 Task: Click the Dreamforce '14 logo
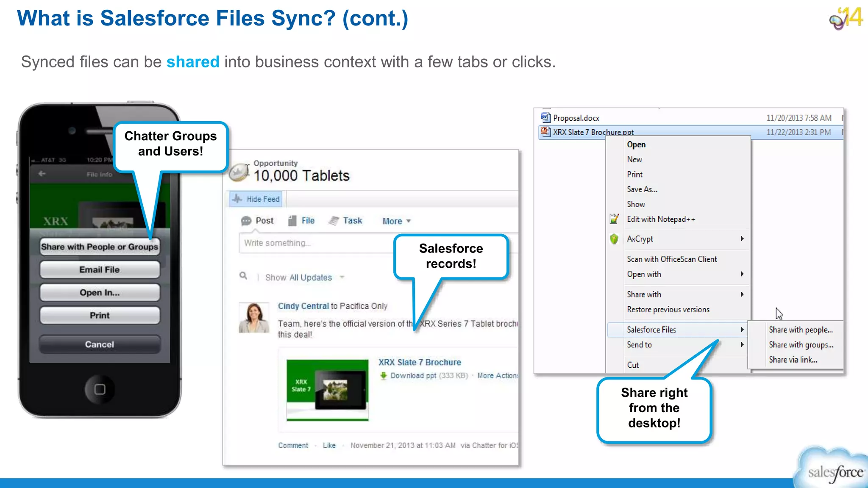point(846,19)
